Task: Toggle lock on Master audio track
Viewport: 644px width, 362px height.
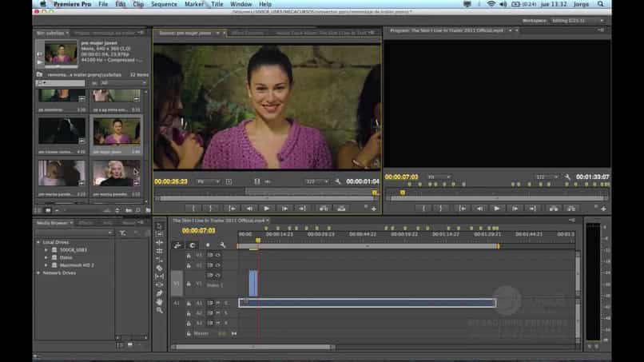Action: coord(188,333)
